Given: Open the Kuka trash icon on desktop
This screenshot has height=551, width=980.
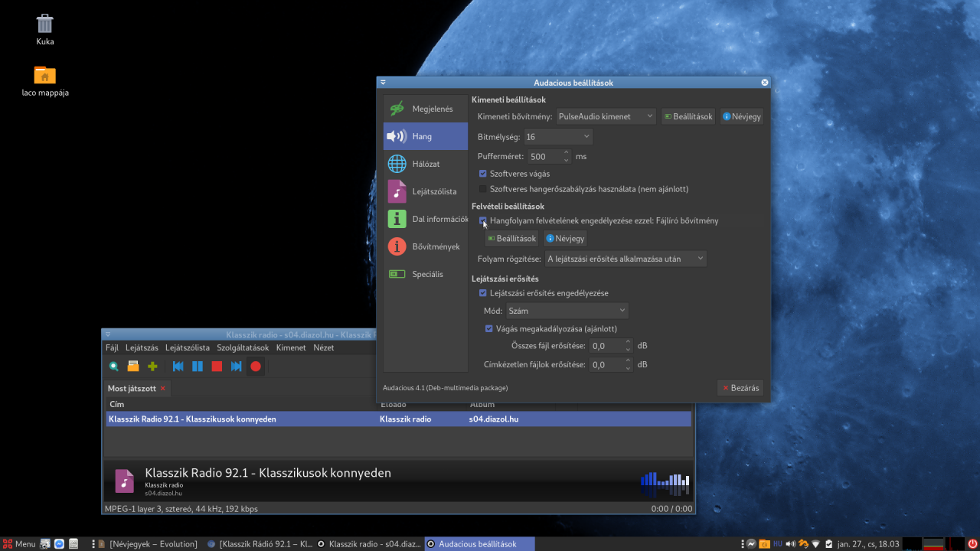Looking at the screenshot, I should [x=45, y=29].
